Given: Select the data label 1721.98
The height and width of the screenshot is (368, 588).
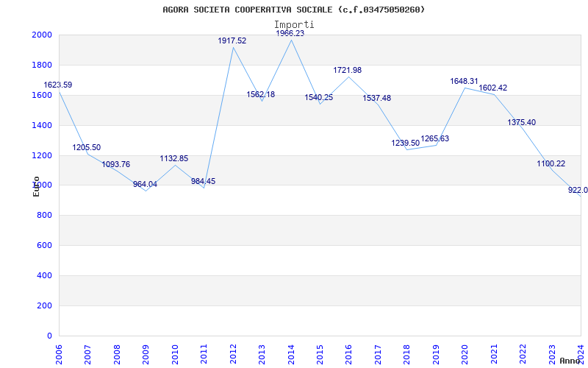Looking at the screenshot, I should (x=348, y=70).
